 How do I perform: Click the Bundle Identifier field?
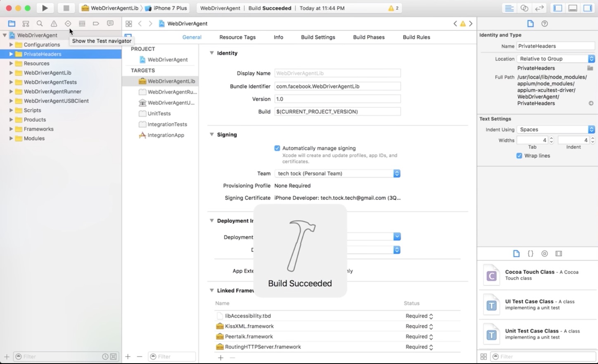click(337, 86)
